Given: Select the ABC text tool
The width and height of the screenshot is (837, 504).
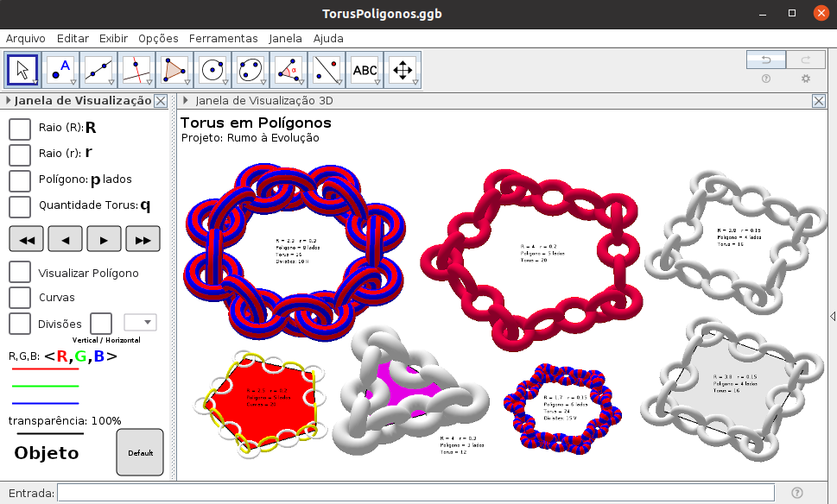Looking at the screenshot, I should point(365,70).
